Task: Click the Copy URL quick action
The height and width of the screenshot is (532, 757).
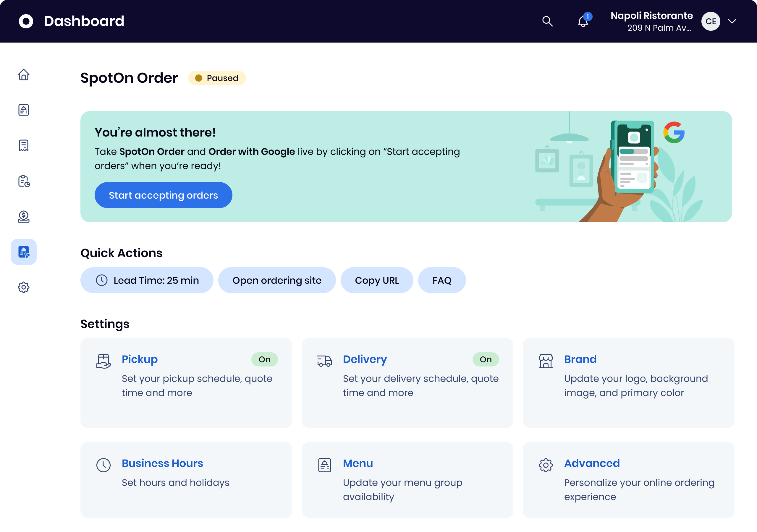Action: click(376, 280)
